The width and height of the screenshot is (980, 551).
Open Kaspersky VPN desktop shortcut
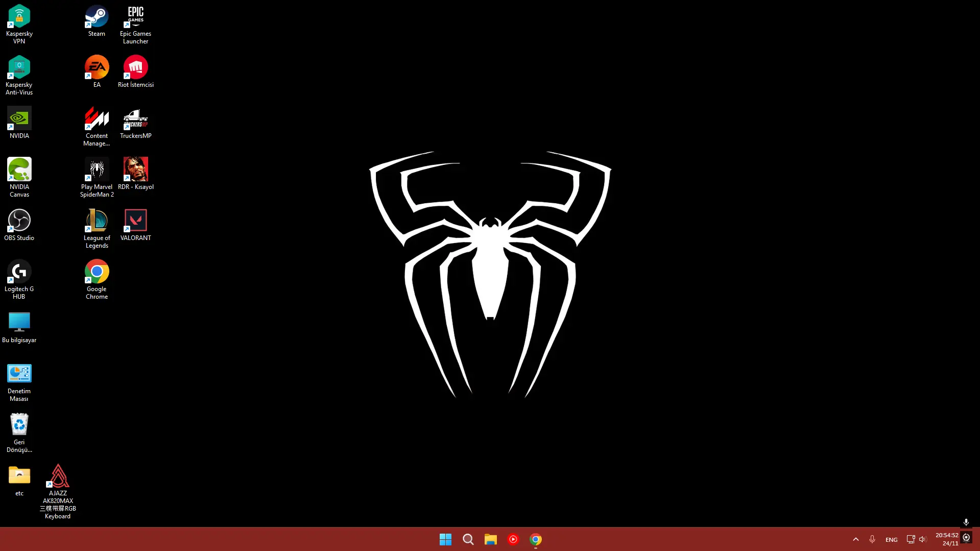point(19,24)
